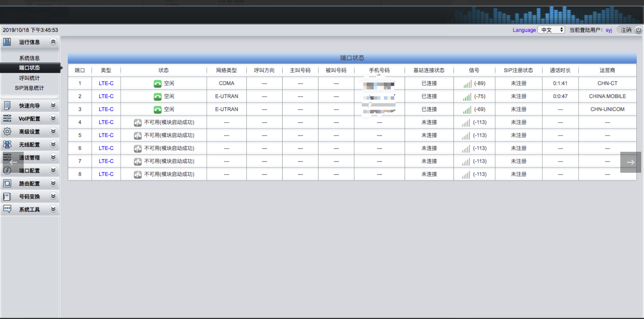This screenshot has height=319, width=644.
Task: Click the 高级设置 gear icon
Action: tap(7, 131)
